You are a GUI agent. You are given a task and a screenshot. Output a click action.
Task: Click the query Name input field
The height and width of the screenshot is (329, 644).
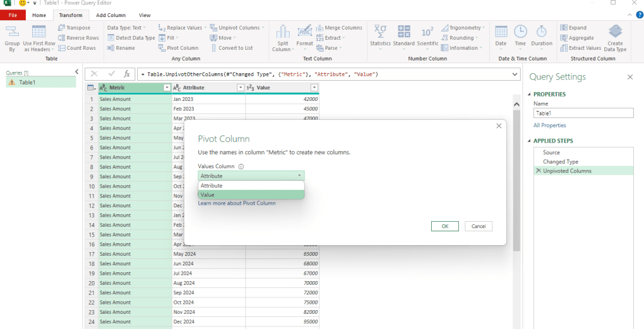(583, 113)
